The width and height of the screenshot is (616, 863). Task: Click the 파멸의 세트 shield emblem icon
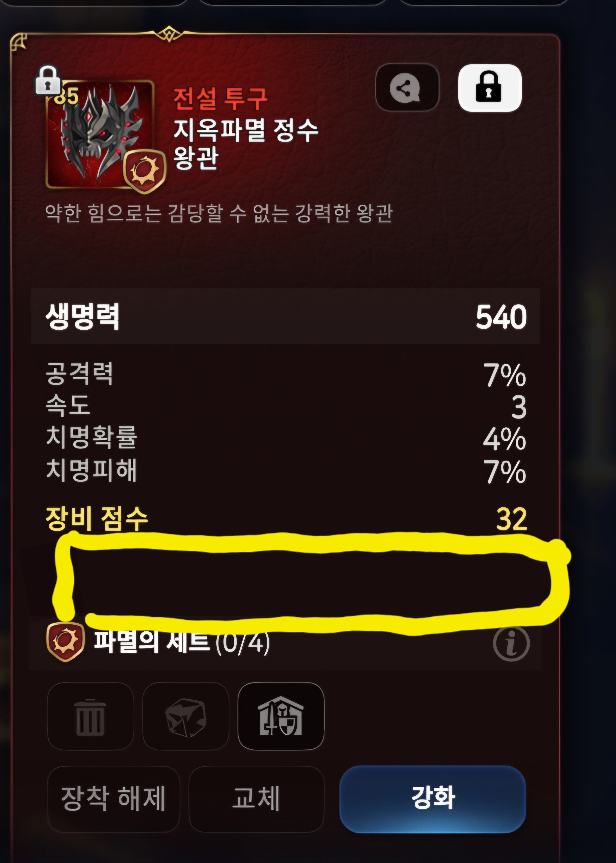tap(65, 642)
